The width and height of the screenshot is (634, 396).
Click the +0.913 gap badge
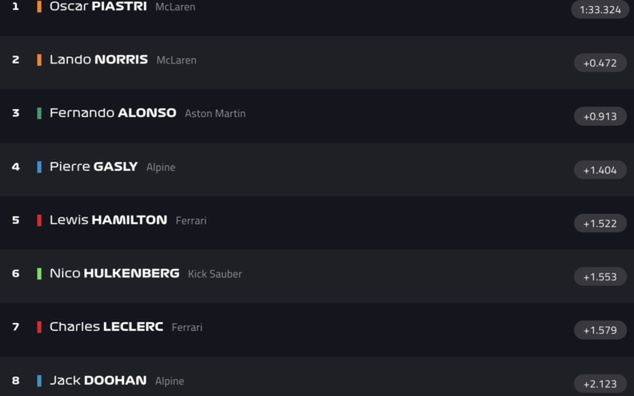click(600, 116)
